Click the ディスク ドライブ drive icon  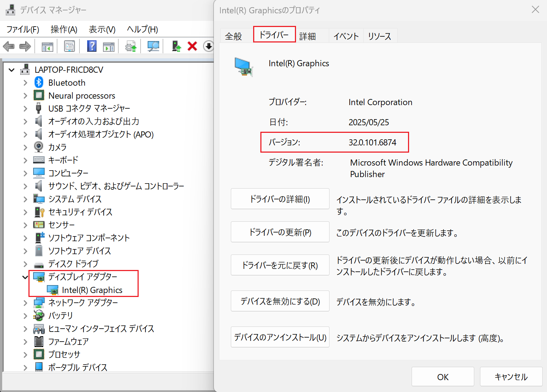coord(39,265)
